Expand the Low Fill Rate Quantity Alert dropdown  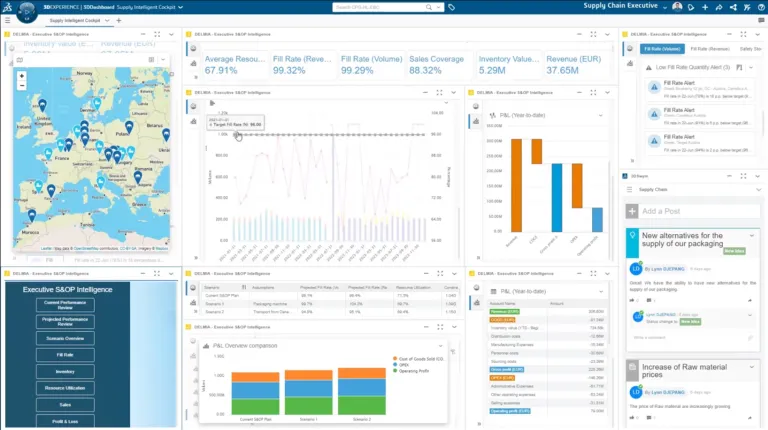[751, 68]
